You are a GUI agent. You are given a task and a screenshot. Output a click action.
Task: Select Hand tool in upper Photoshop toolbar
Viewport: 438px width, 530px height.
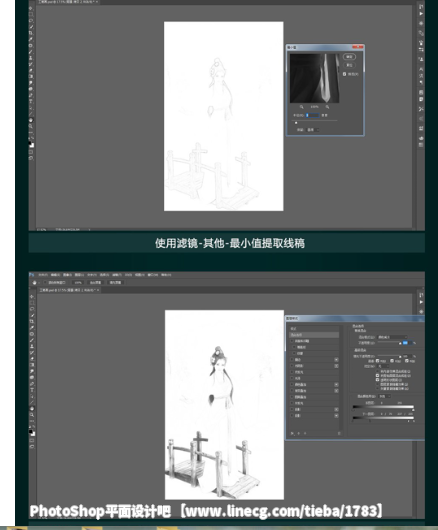31,120
